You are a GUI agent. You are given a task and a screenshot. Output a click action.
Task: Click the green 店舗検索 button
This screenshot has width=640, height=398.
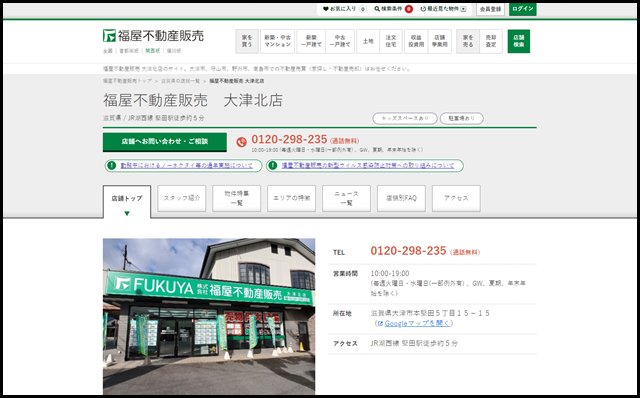[x=519, y=41]
